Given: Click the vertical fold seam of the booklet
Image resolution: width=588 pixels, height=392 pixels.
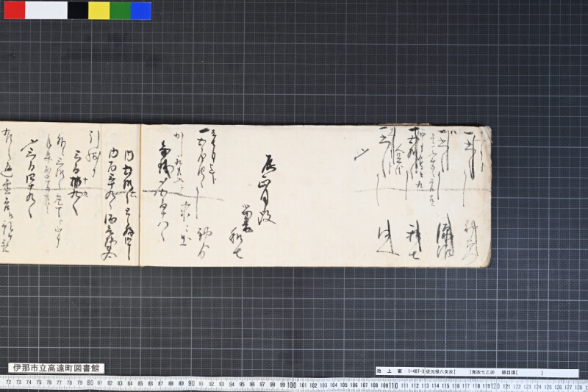Looking at the screenshot, I should [140, 195].
